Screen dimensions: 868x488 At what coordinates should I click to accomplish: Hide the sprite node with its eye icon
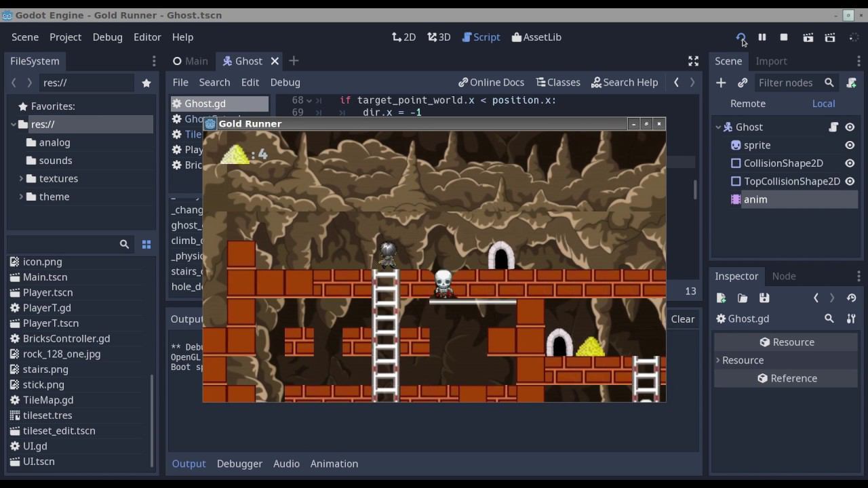pos(850,145)
